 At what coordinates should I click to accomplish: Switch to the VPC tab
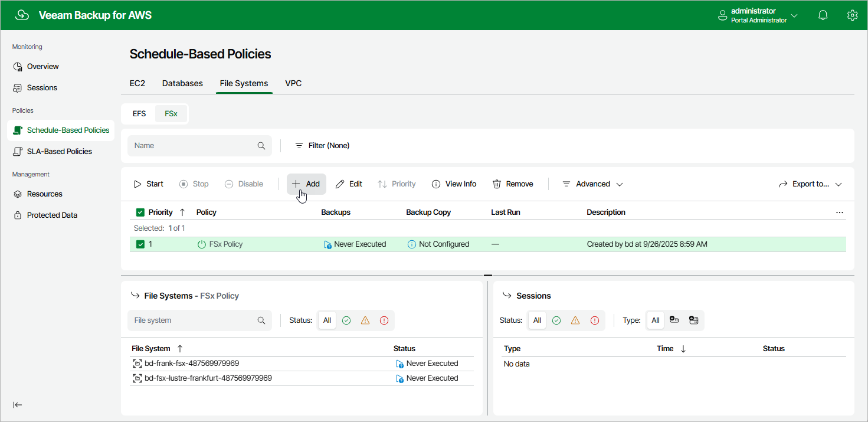click(x=293, y=83)
